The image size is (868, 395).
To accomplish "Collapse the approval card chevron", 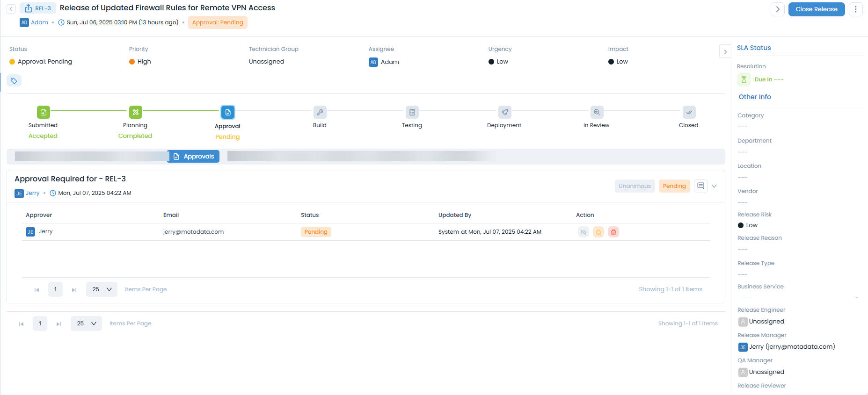I will click(714, 186).
